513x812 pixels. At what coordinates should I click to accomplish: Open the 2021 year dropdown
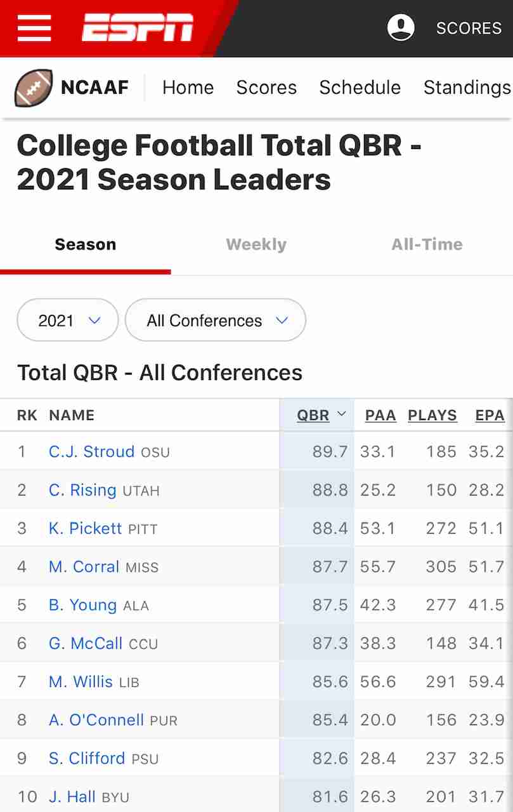pyautogui.click(x=68, y=320)
